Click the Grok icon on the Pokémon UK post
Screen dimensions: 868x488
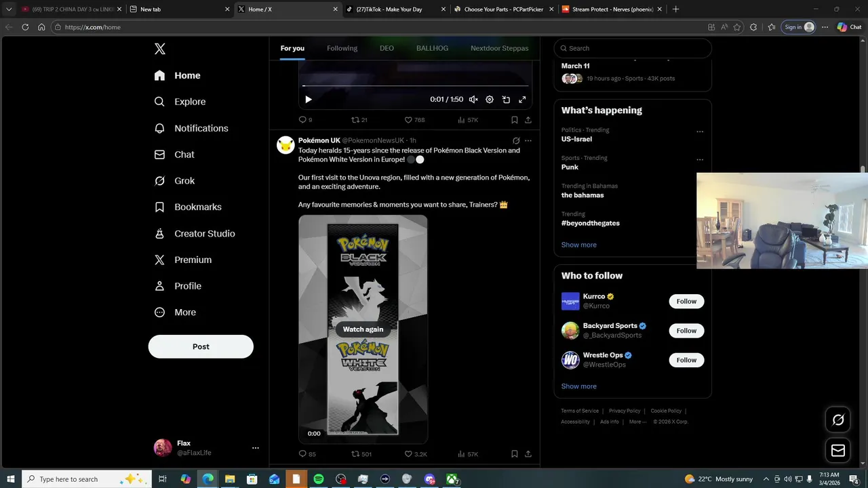pos(516,141)
